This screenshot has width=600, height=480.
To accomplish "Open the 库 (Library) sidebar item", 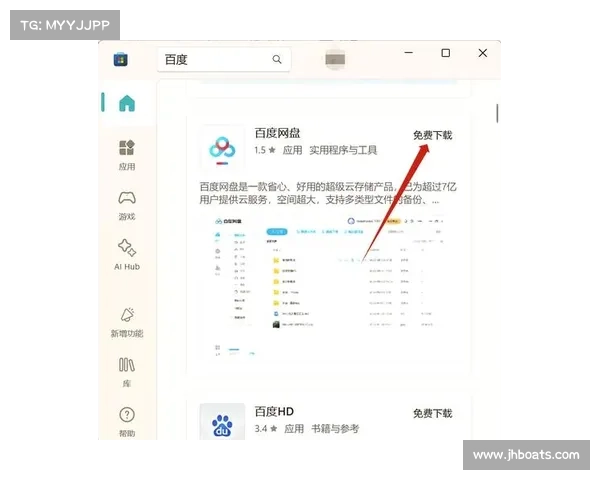I will pos(127,372).
